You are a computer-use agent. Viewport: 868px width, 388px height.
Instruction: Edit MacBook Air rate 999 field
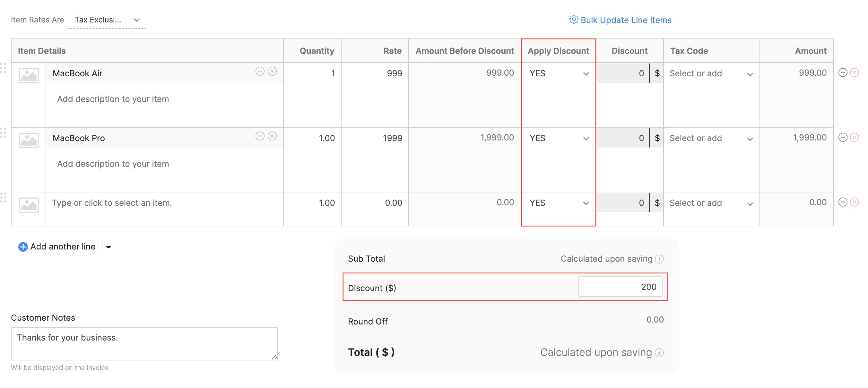[x=375, y=73]
